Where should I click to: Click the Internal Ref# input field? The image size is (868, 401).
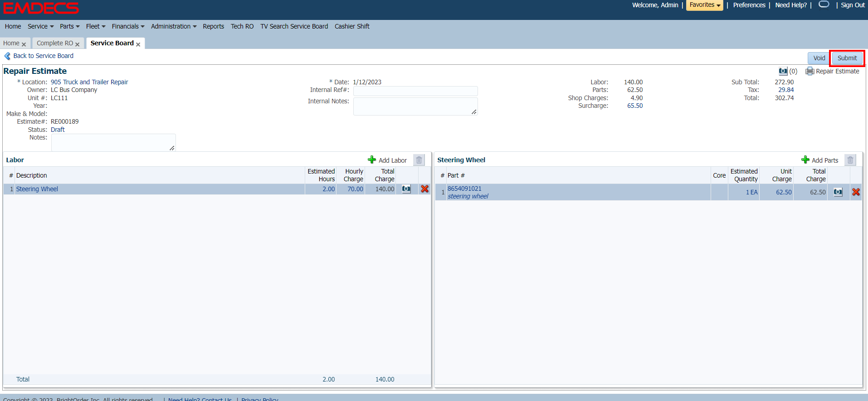pyautogui.click(x=415, y=91)
